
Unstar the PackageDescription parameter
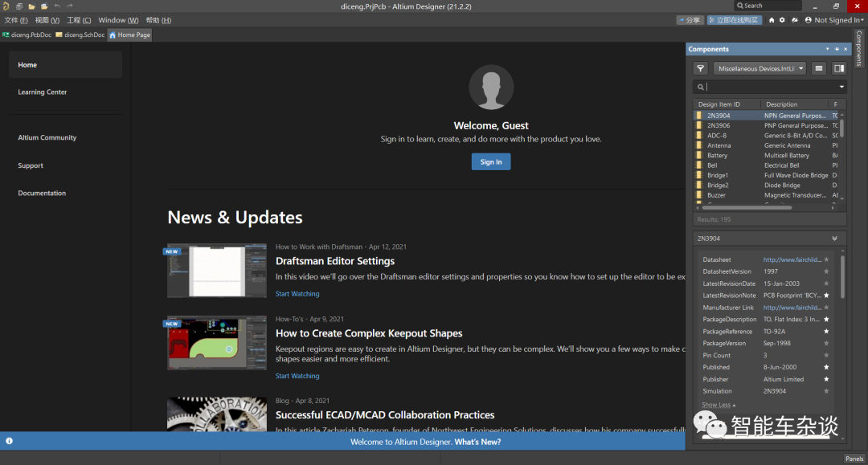826,319
